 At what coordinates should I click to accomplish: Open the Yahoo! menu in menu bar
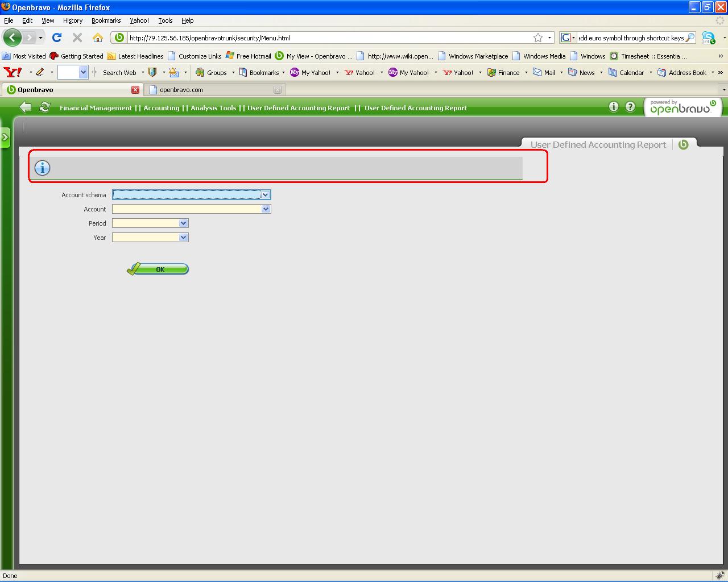(139, 20)
